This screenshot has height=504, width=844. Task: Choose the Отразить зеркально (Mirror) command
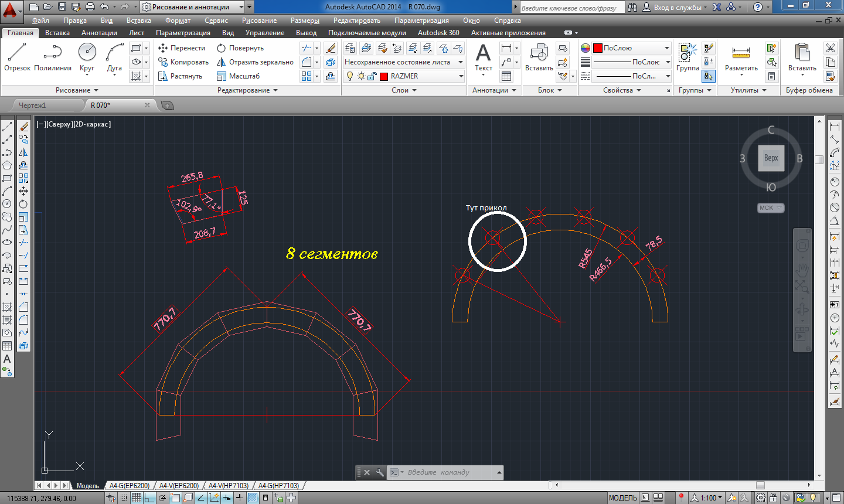pos(255,62)
